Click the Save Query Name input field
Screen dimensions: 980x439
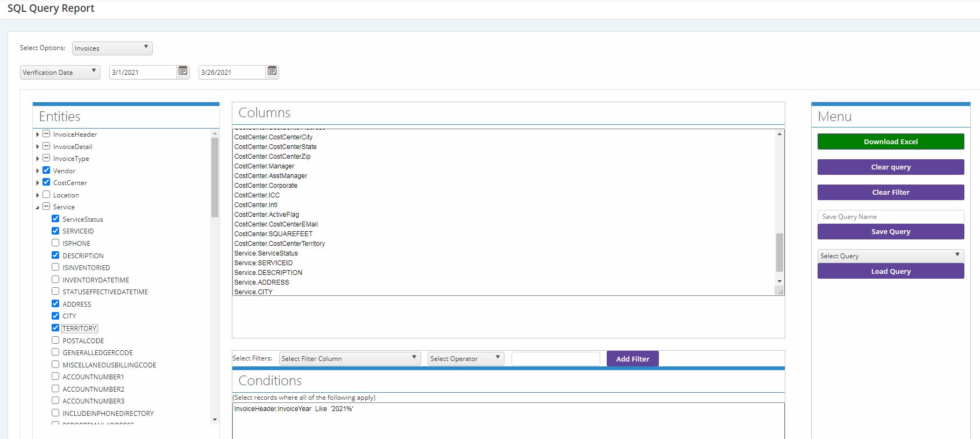tap(890, 216)
